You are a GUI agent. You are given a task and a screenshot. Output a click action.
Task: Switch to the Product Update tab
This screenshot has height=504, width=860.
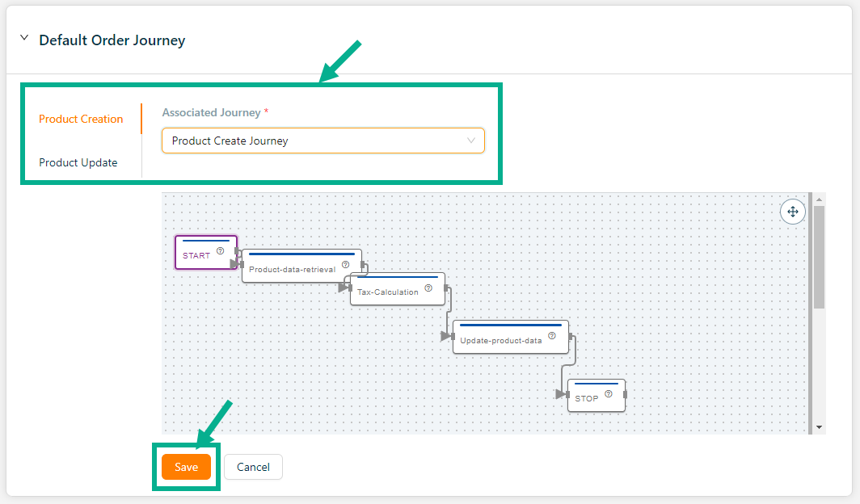point(78,162)
